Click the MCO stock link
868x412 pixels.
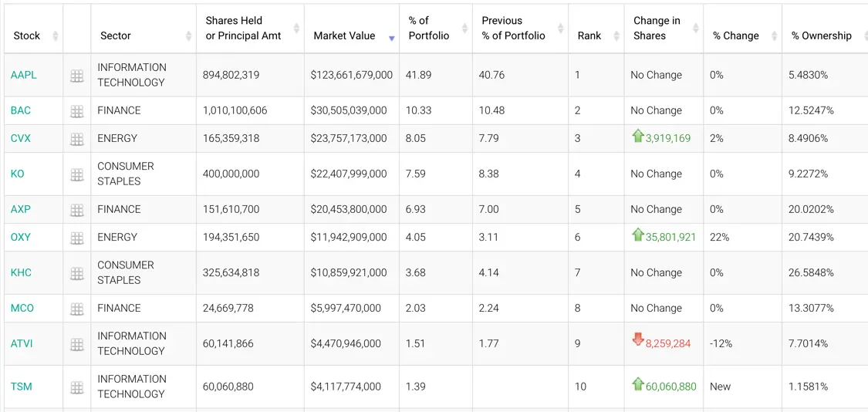(x=22, y=308)
